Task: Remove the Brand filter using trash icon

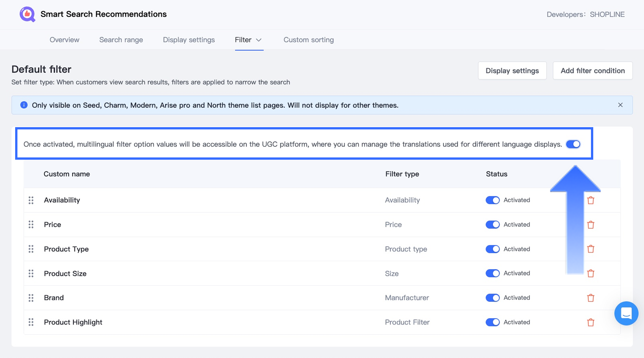Action: (591, 298)
